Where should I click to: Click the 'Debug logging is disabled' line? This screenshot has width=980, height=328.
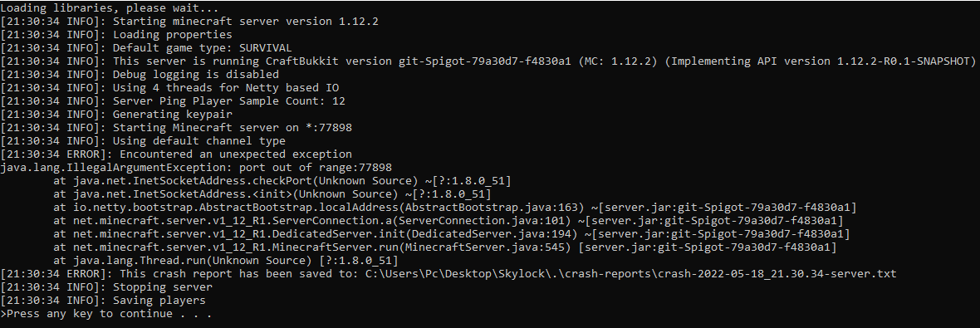(x=140, y=75)
